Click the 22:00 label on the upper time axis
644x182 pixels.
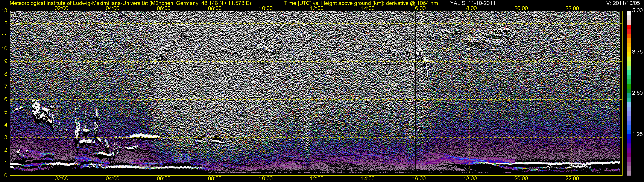tap(572, 8)
